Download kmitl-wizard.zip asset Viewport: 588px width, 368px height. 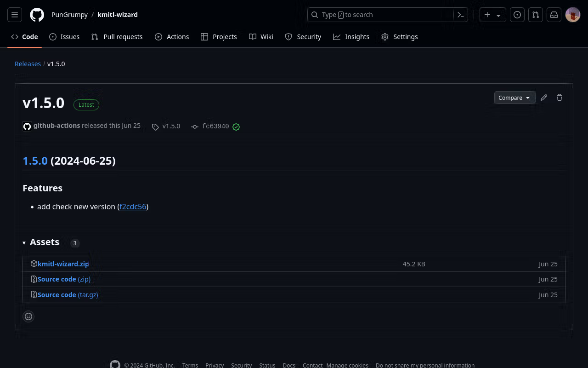click(x=63, y=264)
